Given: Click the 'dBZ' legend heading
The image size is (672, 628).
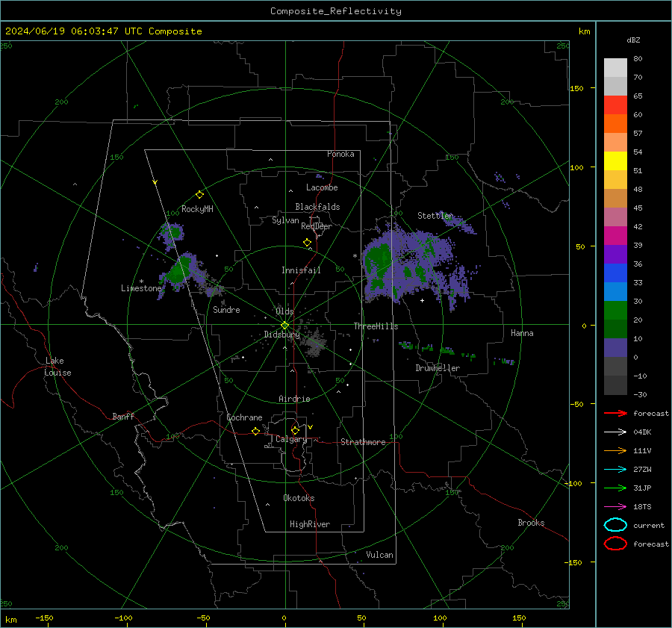Looking at the screenshot, I should 633,40.
